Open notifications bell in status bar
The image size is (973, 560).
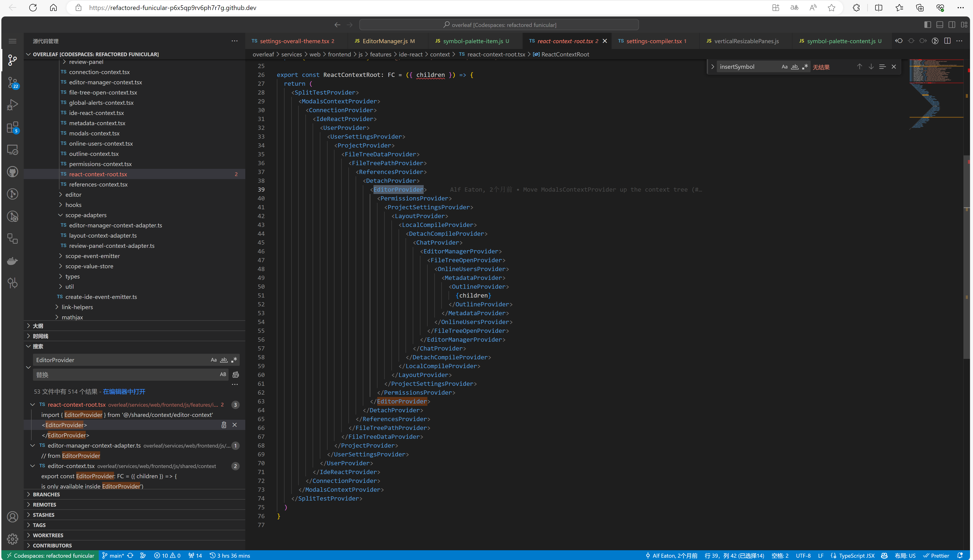[960, 555]
